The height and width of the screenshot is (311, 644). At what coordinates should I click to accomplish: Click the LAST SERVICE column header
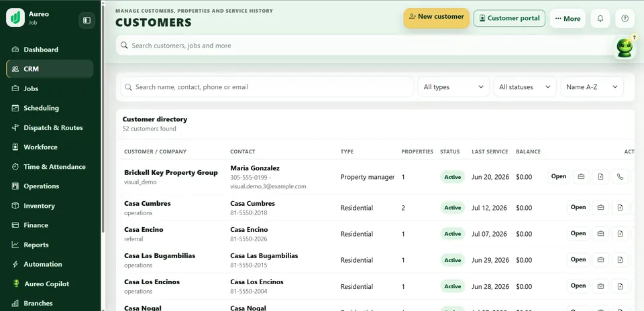(x=490, y=151)
